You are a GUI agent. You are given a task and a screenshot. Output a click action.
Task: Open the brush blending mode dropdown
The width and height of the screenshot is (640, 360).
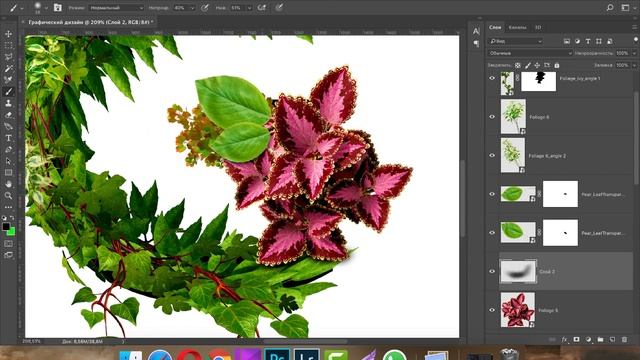(116, 8)
